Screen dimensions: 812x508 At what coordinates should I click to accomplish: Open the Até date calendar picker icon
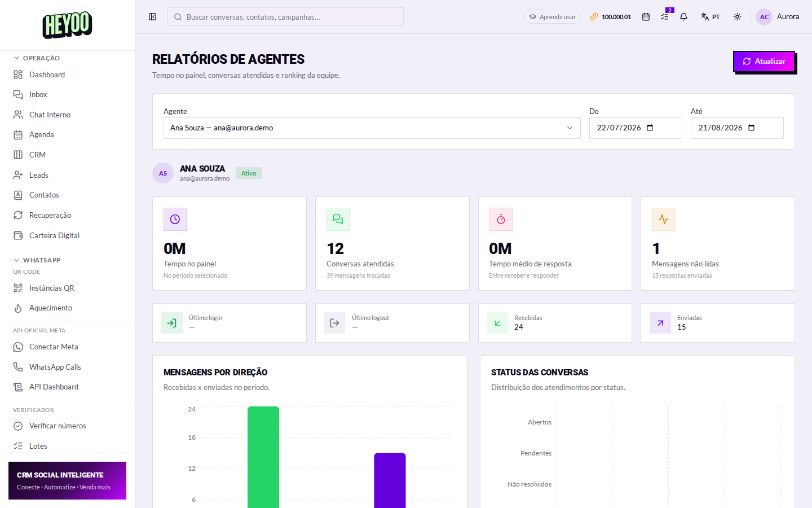tap(751, 128)
